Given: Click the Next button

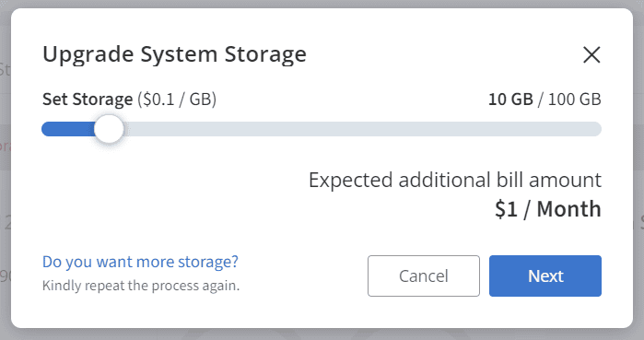Looking at the screenshot, I should pyautogui.click(x=545, y=276).
